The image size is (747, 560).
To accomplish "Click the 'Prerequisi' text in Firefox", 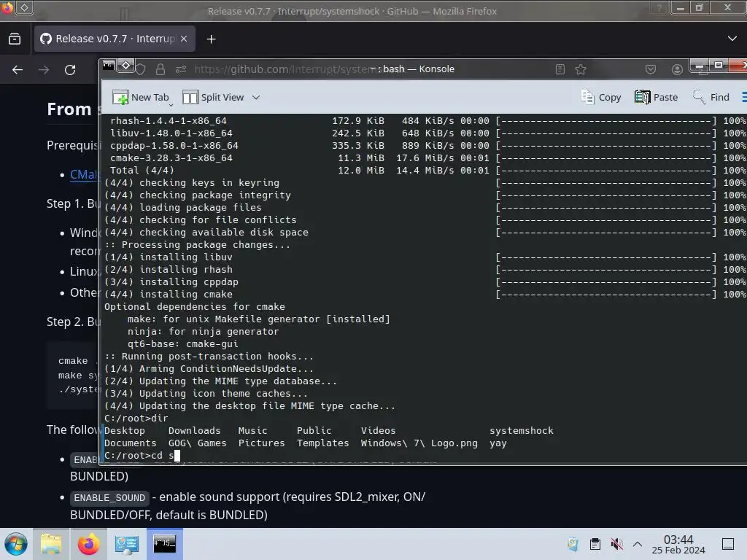I will (x=72, y=145).
